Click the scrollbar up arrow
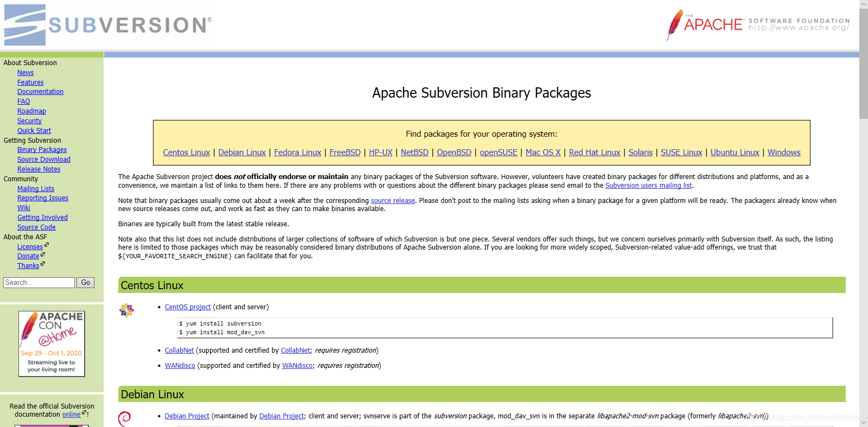The height and width of the screenshot is (427, 868). (x=864, y=4)
